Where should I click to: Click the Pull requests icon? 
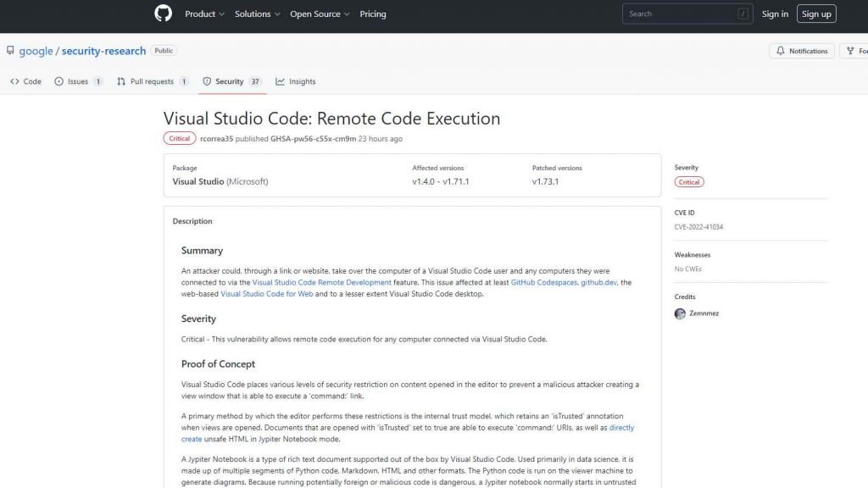121,81
